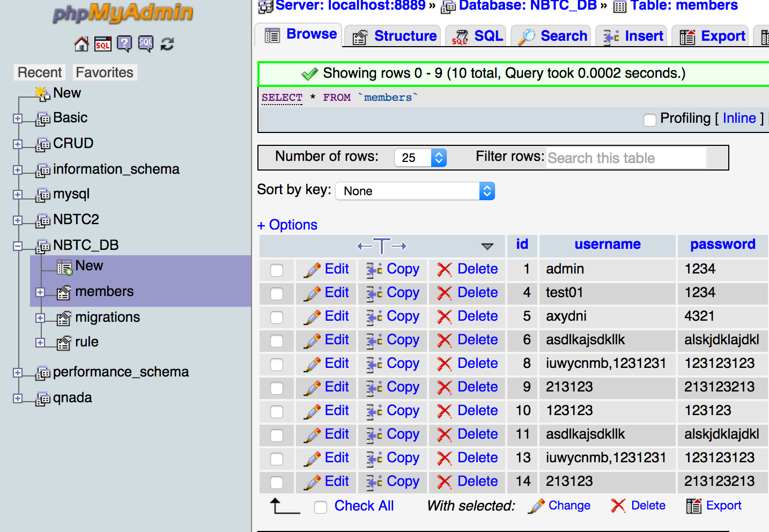The image size is (769, 532).
Task: Show the Recent tables list
Action: (40, 72)
